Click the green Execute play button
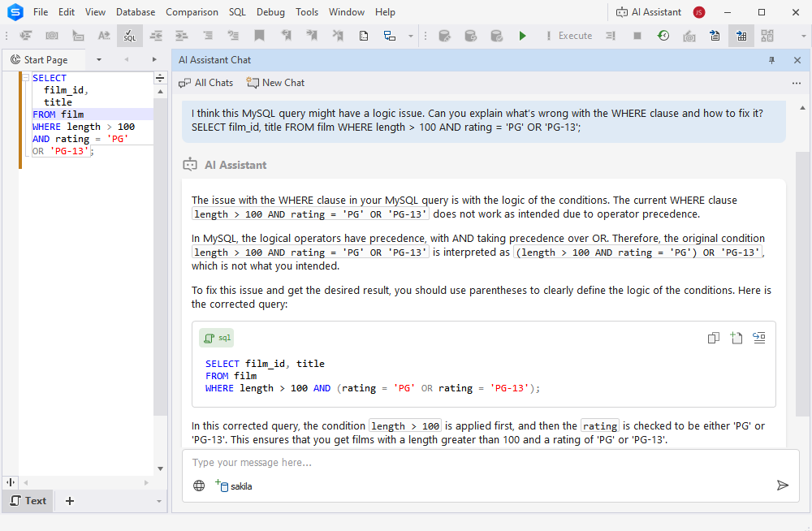Image resolution: width=812 pixels, height=531 pixels. tap(522, 36)
